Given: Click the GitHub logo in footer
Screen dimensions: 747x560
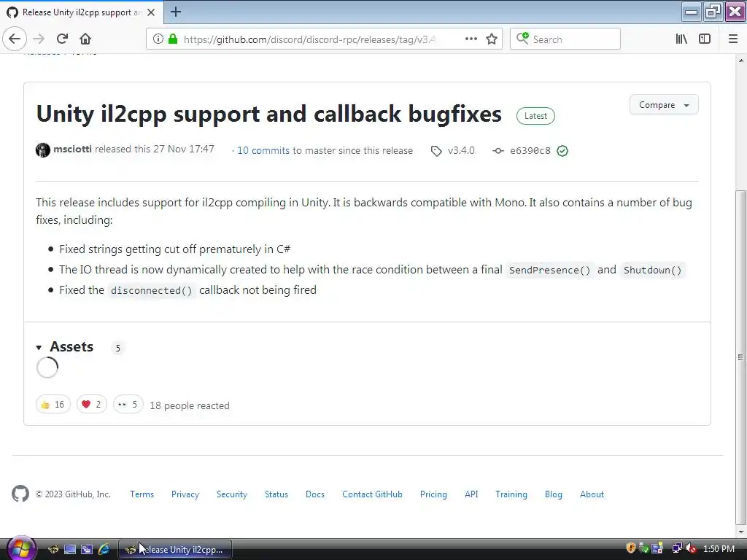Looking at the screenshot, I should pyautogui.click(x=20, y=494).
